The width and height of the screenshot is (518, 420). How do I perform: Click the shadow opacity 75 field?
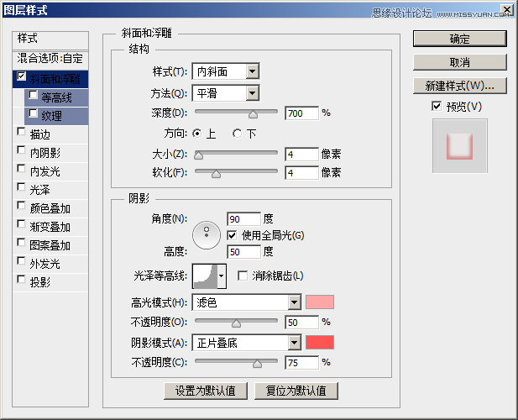[x=301, y=363]
